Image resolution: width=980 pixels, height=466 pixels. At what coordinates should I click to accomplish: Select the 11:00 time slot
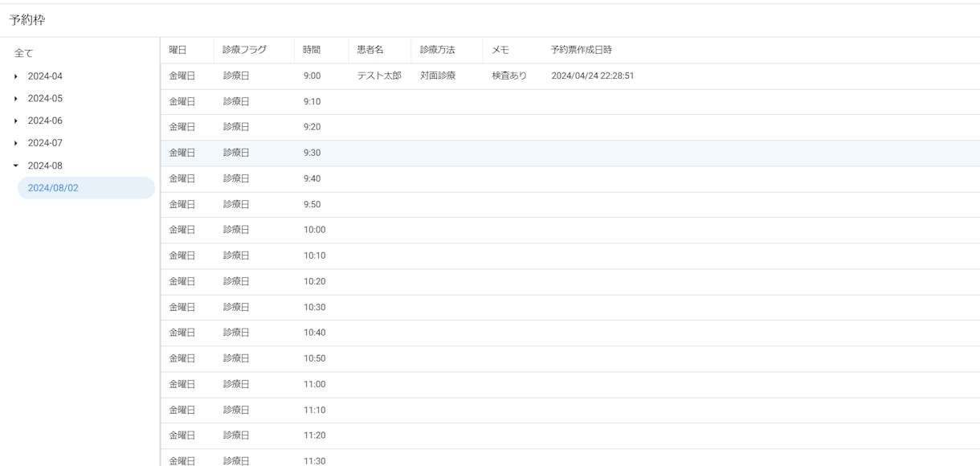pyautogui.click(x=314, y=384)
